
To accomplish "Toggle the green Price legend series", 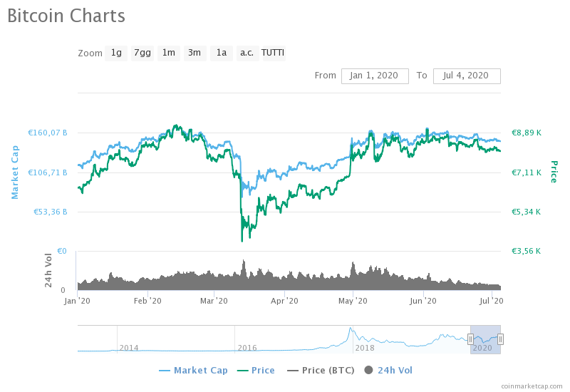I will (256, 371).
